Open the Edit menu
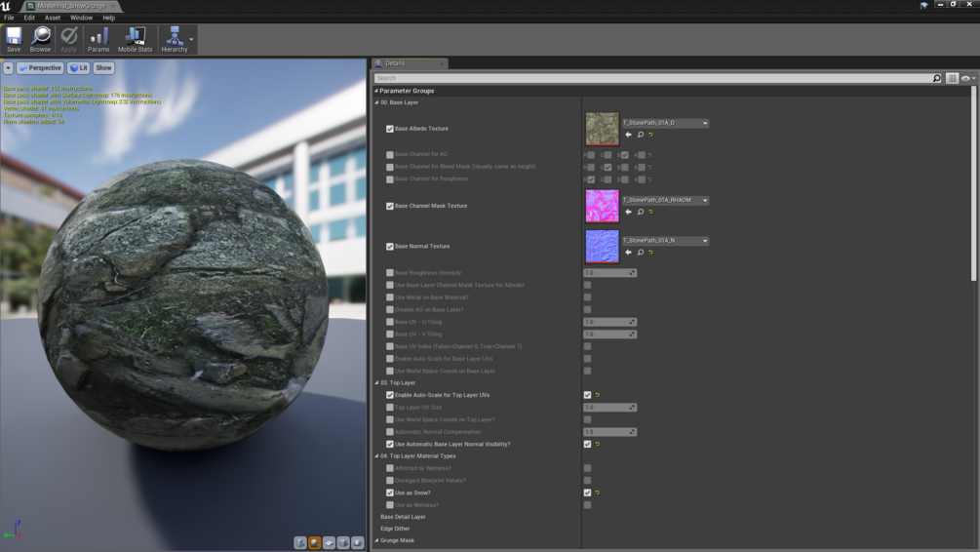This screenshot has height=552, width=980. tap(29, 18)
